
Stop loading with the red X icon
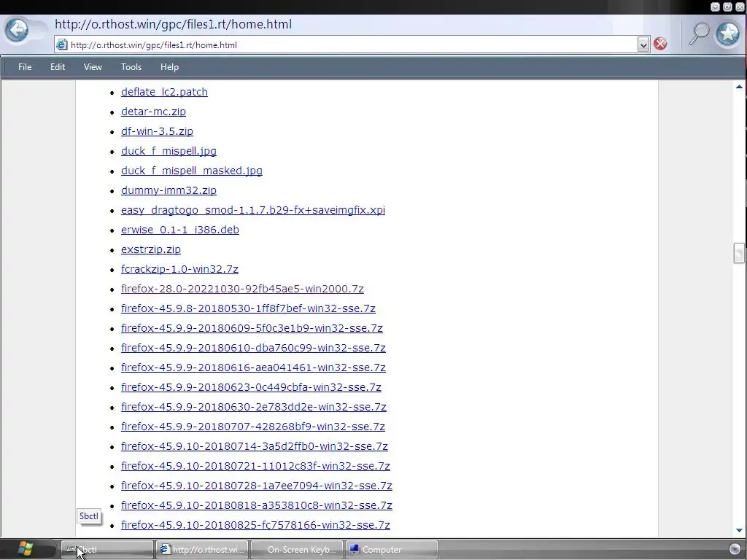tap(660, 44)
